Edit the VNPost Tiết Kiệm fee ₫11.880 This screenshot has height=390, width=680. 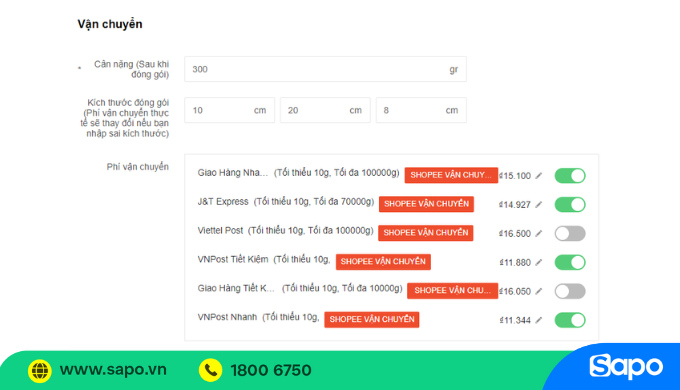tap(539, 262)
